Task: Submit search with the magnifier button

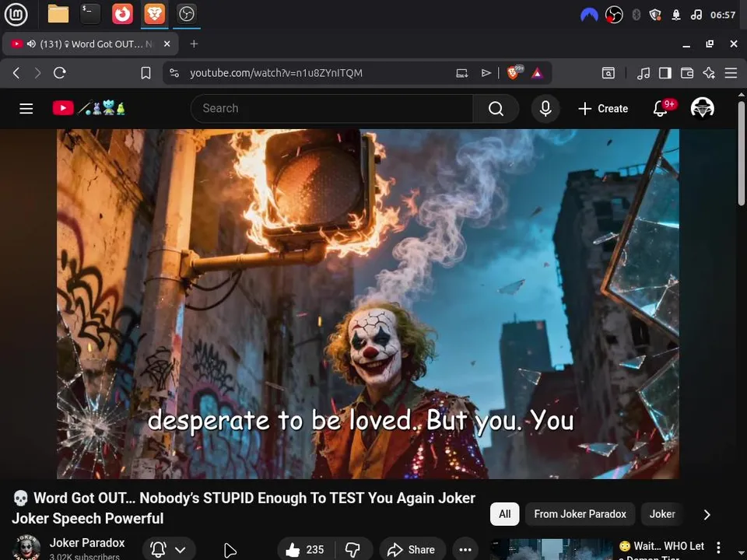Action: pos(496,109)
